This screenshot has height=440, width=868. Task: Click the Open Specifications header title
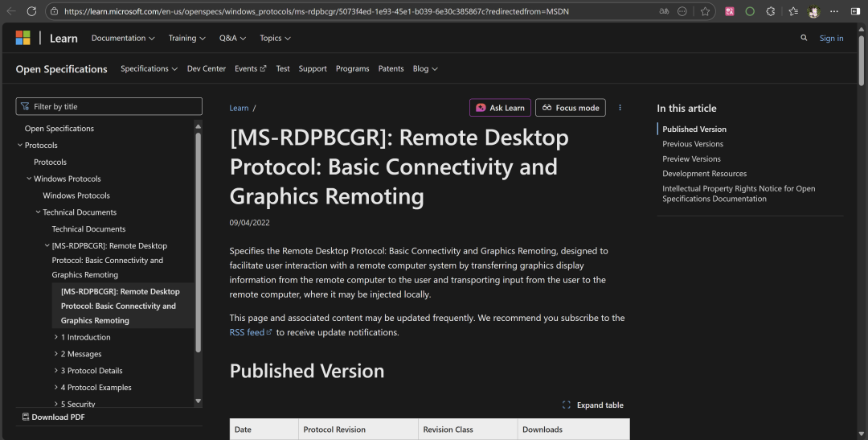61,68
